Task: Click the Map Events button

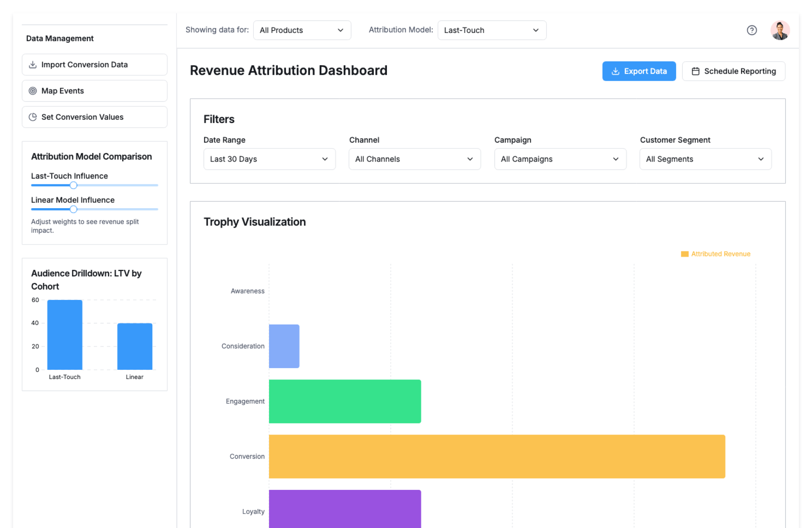Action: point(94,91)
